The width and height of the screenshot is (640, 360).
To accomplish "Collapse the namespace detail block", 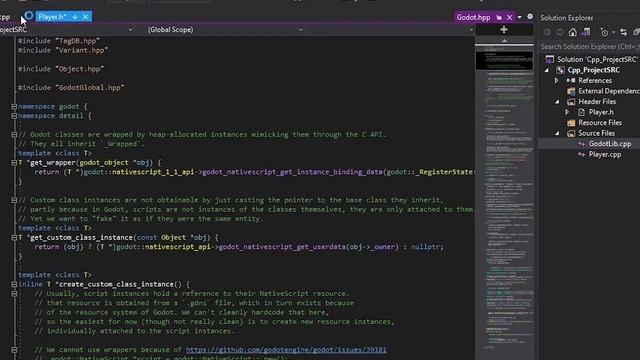I will [14, 116].
